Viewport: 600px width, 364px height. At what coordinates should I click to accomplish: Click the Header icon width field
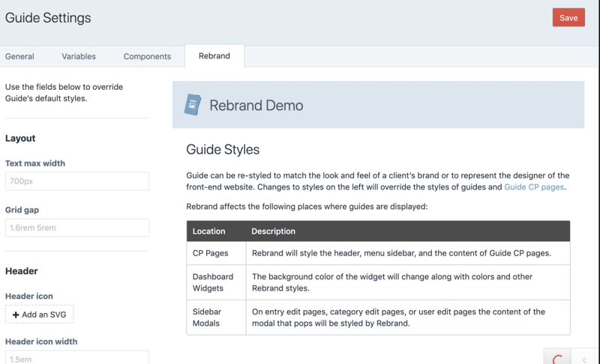(x=77, y=358)
